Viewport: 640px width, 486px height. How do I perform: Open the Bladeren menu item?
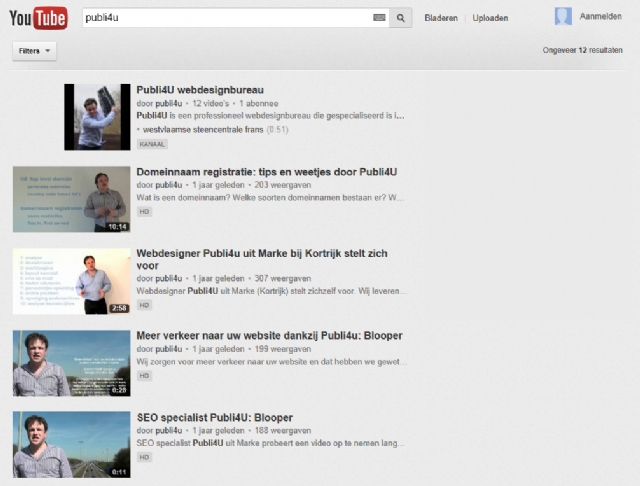click(441, 18)
